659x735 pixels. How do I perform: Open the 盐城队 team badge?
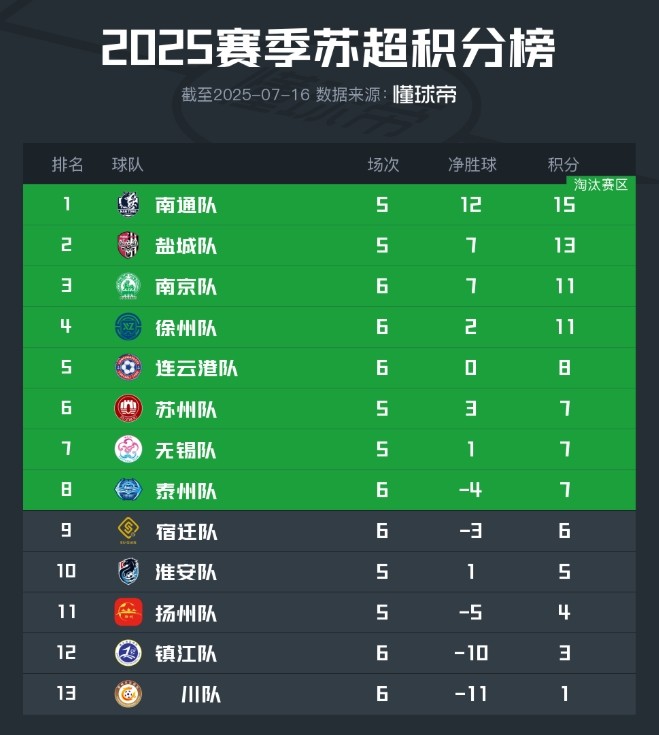coord(129,246)
